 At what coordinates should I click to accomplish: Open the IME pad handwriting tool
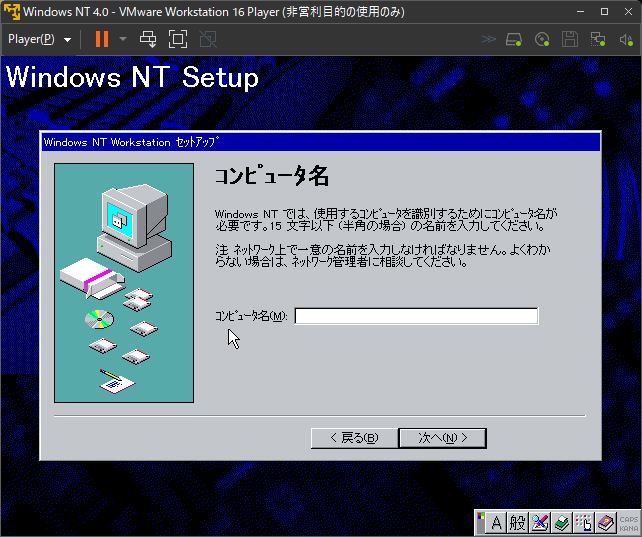(x=540, y=523)
